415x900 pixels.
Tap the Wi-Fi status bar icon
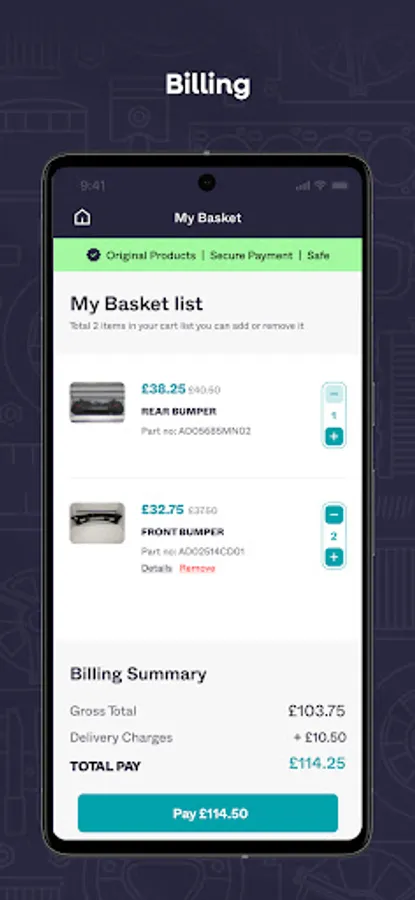click(320, 185)
